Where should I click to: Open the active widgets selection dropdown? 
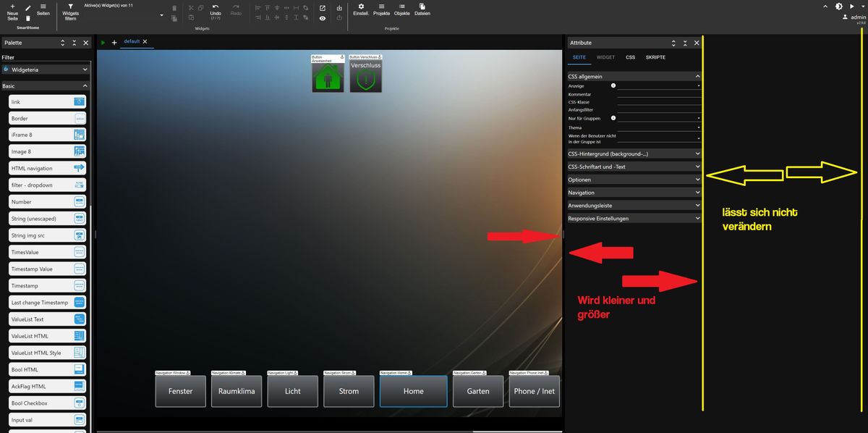coord(123,14)
